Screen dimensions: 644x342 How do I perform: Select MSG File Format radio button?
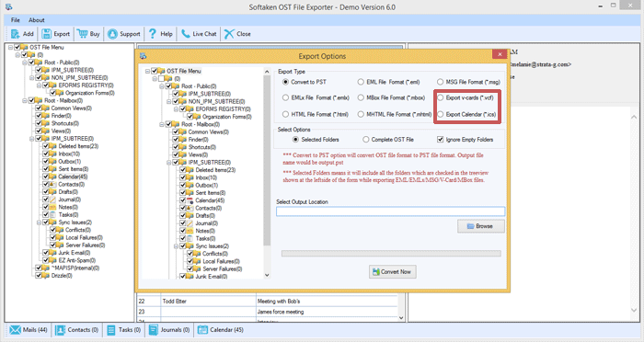tap(441, 82)
